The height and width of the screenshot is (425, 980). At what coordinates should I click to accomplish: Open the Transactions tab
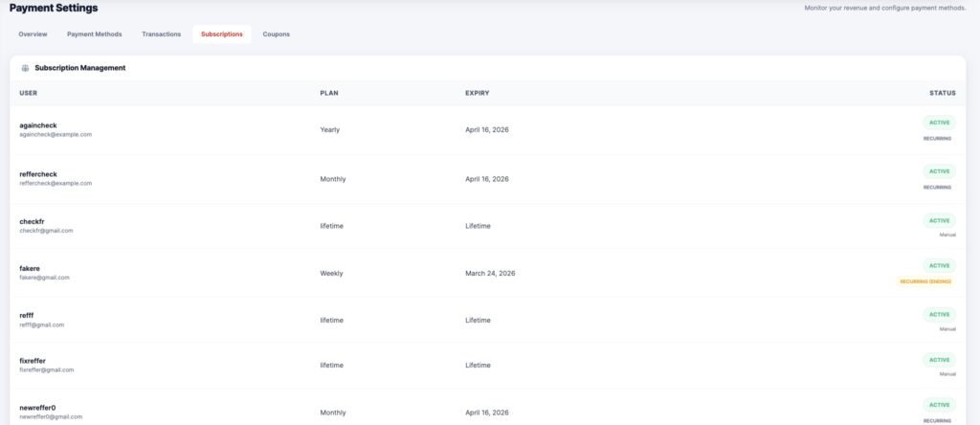[x=161, y=34]
